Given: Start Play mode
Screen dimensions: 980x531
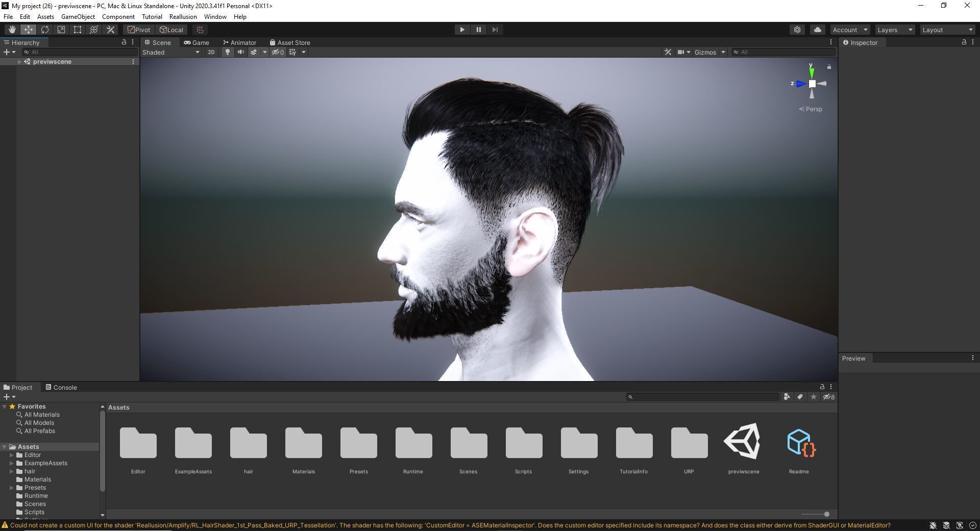Looking at the screenshot, I should click(x=462, y=30).
